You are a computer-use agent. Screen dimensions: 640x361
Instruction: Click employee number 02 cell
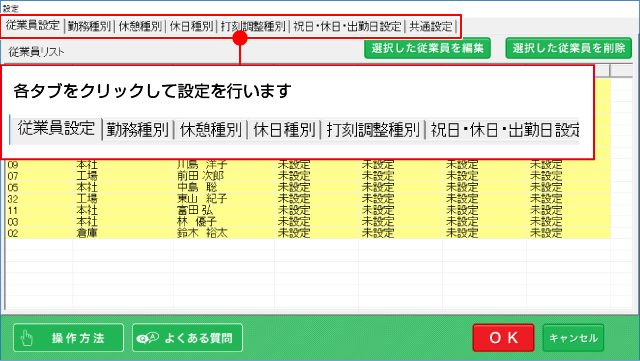click(13, 233)
